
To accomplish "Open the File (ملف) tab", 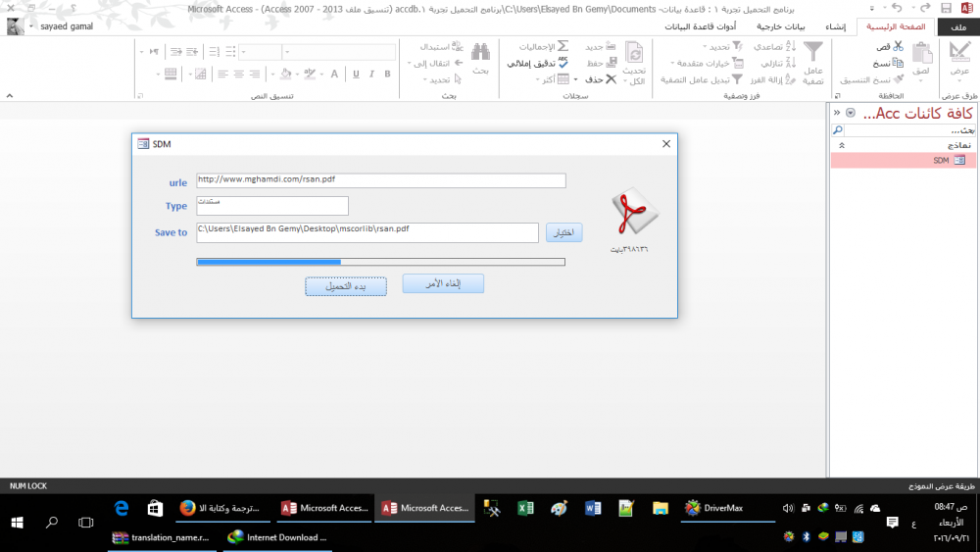I will click(x=958, y=26).
